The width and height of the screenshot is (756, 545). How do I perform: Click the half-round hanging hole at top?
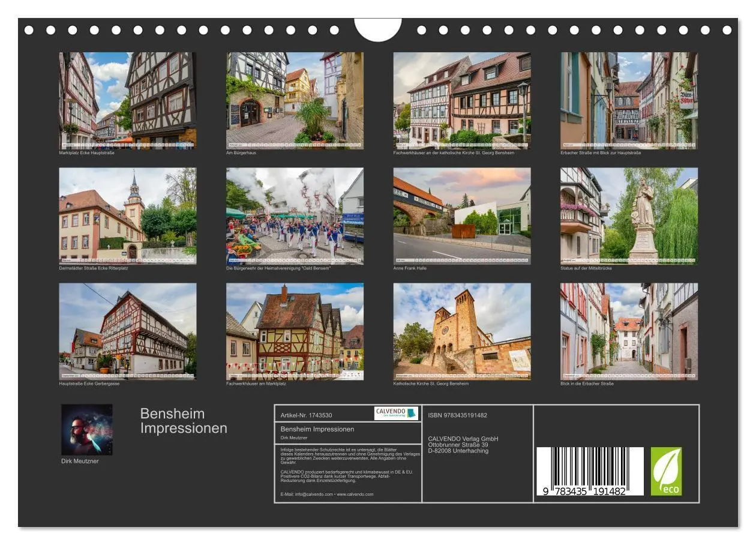[378, 29]
